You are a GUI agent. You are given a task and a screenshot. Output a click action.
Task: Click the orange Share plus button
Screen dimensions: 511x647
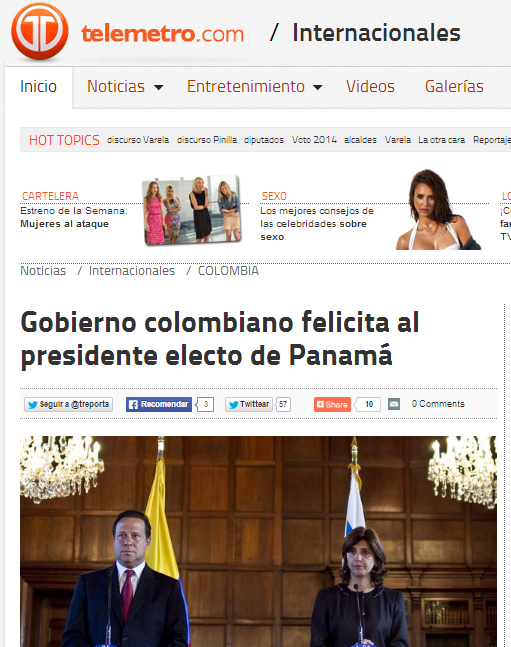click(x=332, y=404)
